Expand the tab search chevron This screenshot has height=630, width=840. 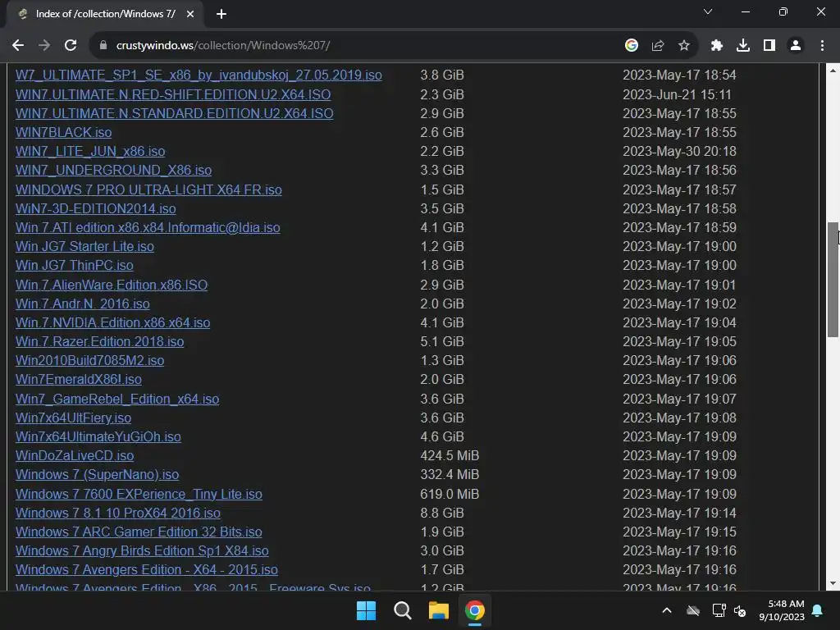click(708, 11)
